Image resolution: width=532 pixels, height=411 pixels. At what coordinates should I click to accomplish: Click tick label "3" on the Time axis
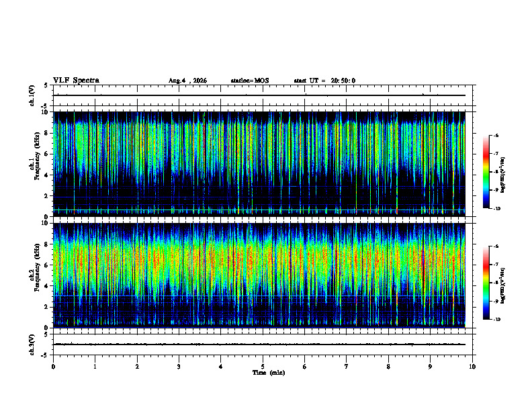point(179,367)
